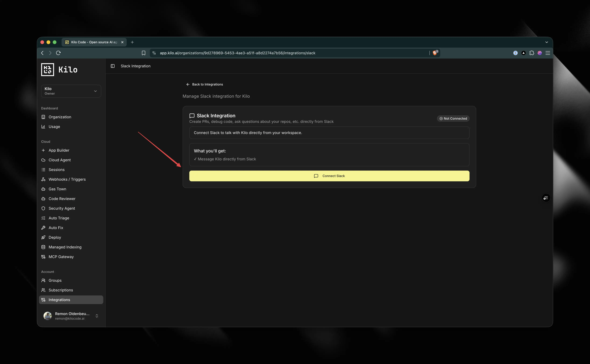
Task: Open Code Reviewer
Action: 71,199
